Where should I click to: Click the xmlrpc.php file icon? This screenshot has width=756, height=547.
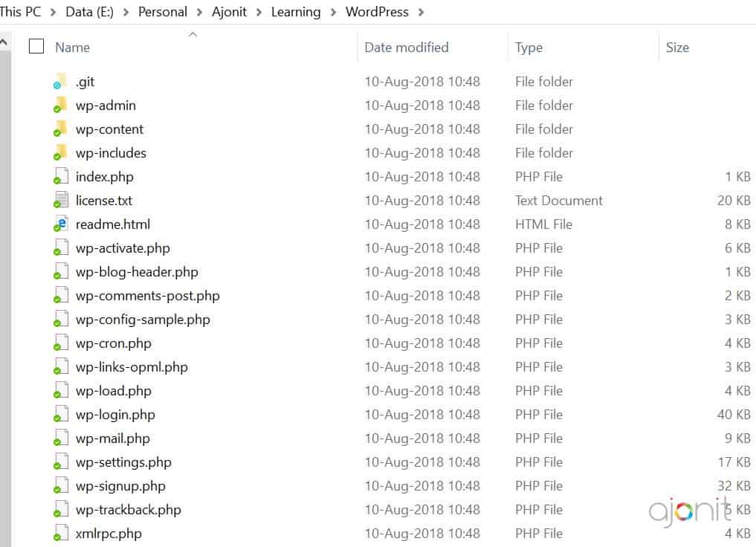click(60, 533)
